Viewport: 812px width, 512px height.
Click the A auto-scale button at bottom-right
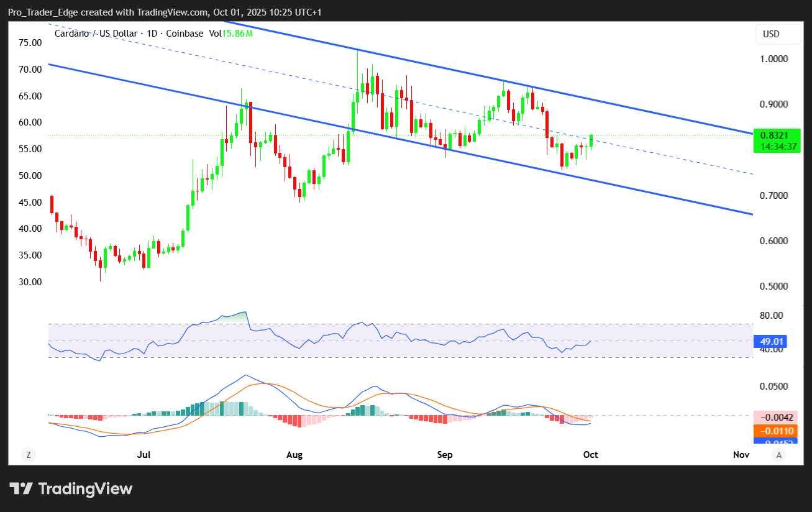(778, 455)
